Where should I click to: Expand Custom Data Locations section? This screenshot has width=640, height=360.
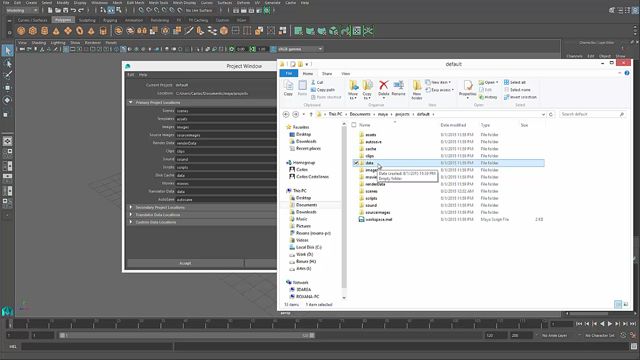(131, 222)
